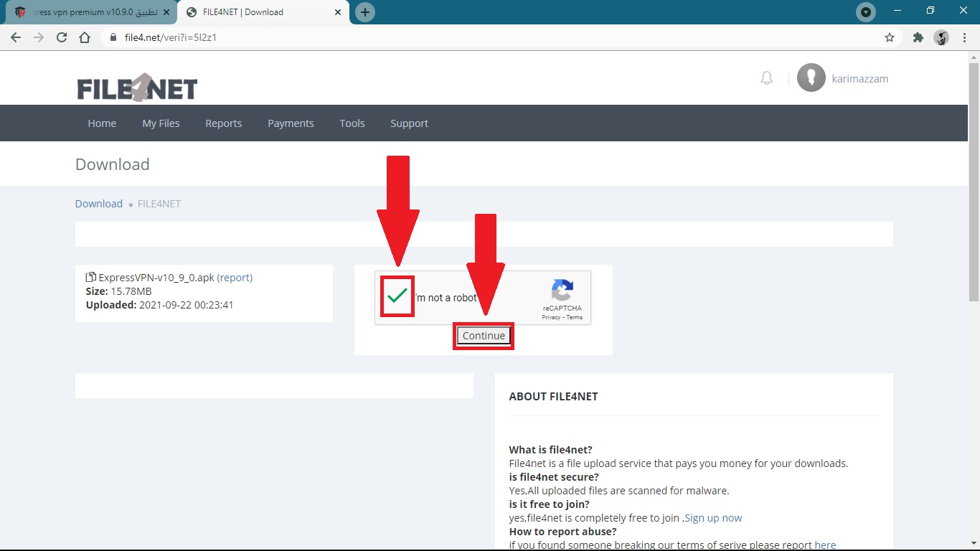The height and width of the screenshot is (551, 980).
Task: Go back to previous page
Action: [x=16, y=37]
